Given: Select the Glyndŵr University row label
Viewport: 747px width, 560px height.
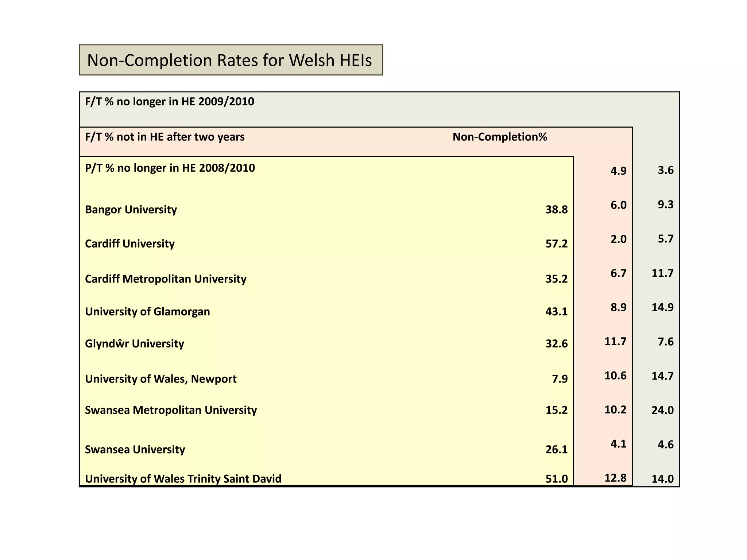Looking at the screenshot, I should 134,343.
